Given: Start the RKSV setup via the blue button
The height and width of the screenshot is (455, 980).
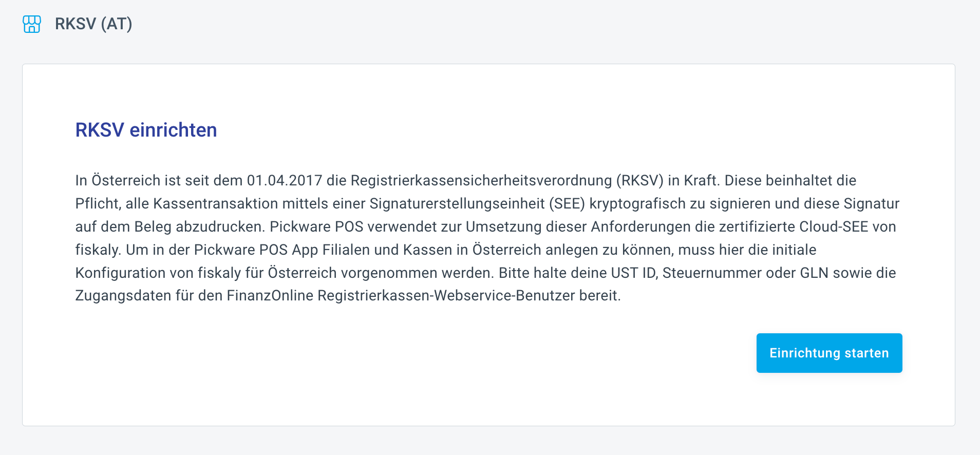Looking at the screenshot, I should pos(828,353).
